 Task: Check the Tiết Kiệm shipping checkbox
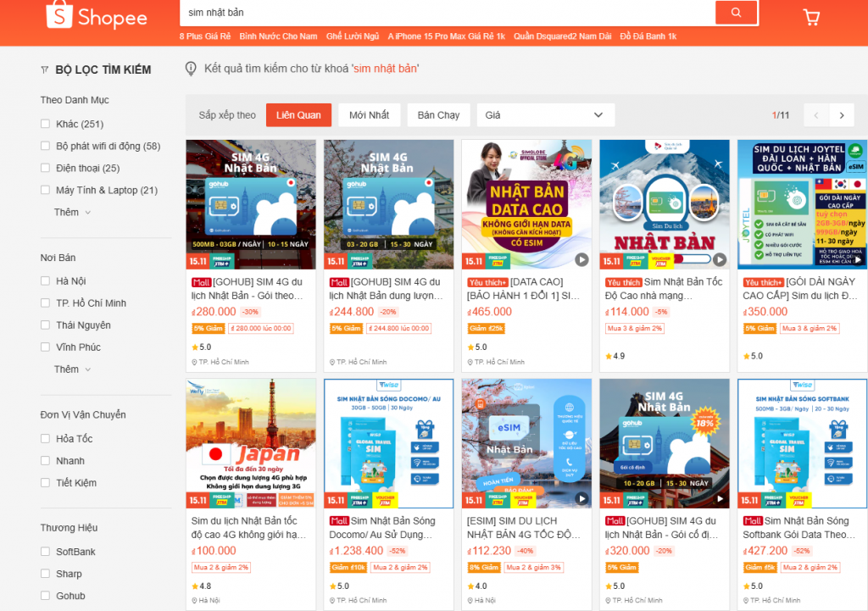point(46,482)
